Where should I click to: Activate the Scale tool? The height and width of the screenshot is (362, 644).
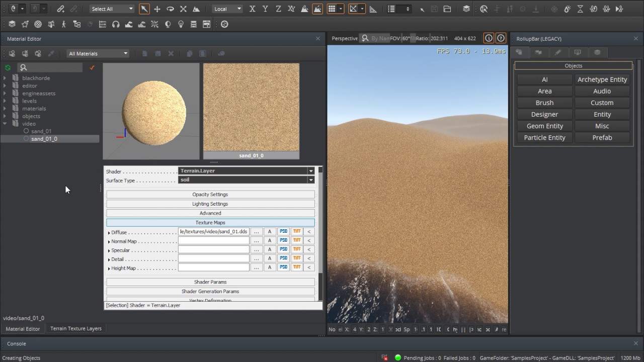pyautogui.click(x=183, y=9)
